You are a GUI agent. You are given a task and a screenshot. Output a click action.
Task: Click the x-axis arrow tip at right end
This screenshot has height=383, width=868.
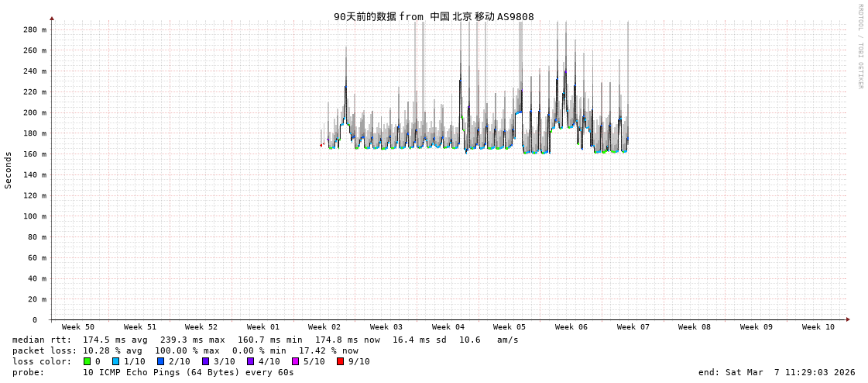(x=848, y=319)
